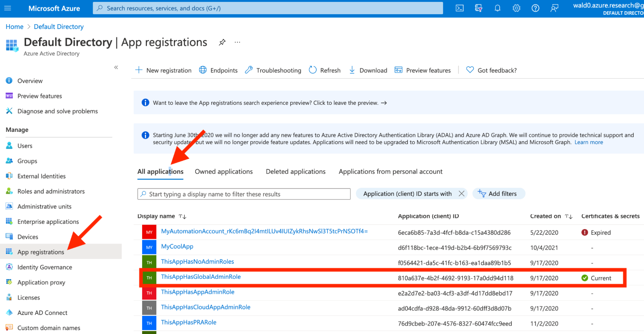Open the hamburger portal menu

(8, 8)
